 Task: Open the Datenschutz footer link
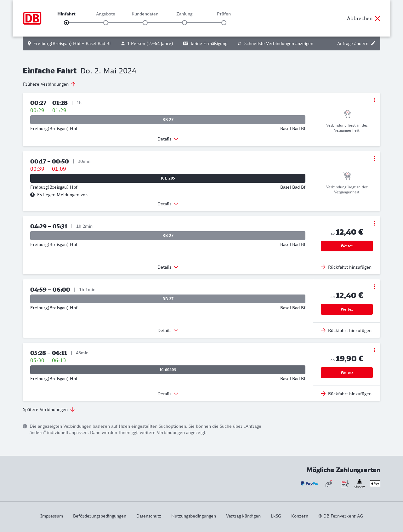[x=149, y=516]
